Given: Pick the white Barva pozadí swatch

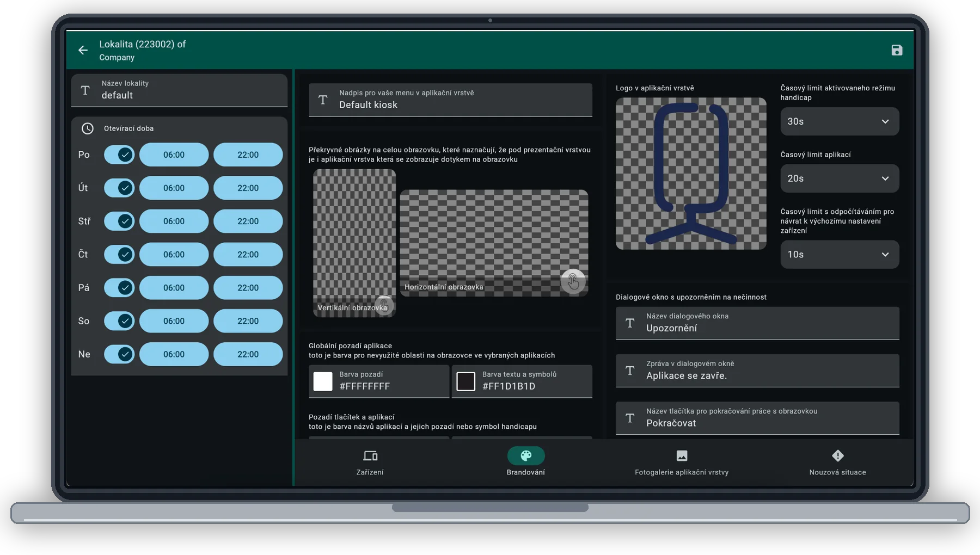Looking at the screenshot, I should (x=323, y=381).
